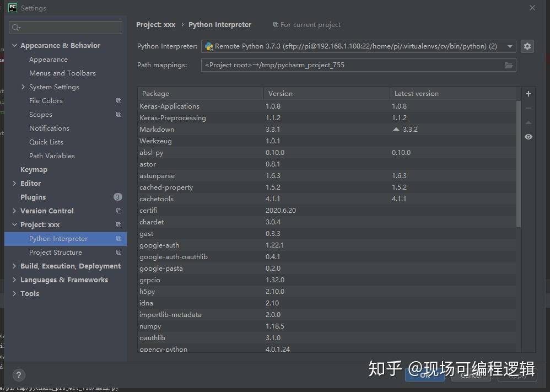Click the settings search field
The image size is (550, 392).
pyautogui.click(x=65, y=27)
